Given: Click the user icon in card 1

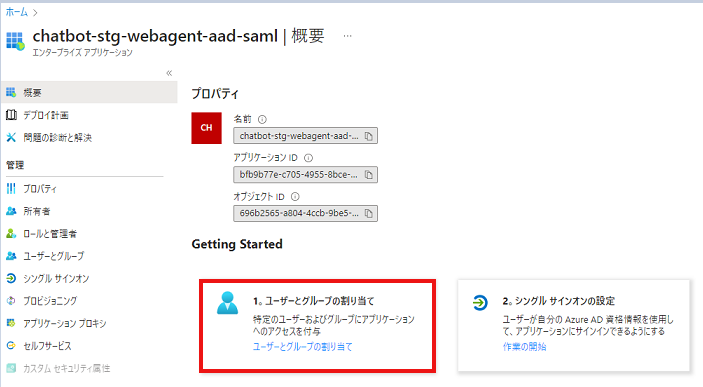Looking at the screenshot, I should pos(228,303).
